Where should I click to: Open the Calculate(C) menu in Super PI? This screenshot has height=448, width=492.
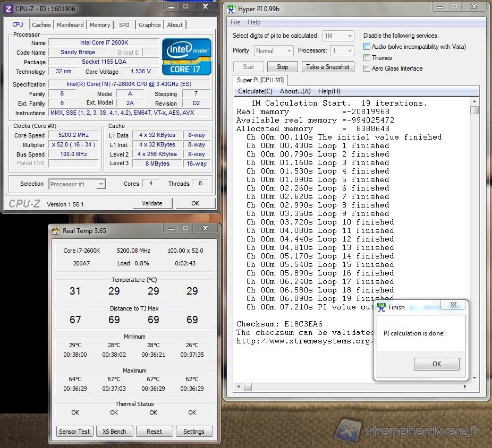pyautogui.click(x=255, y=91)
